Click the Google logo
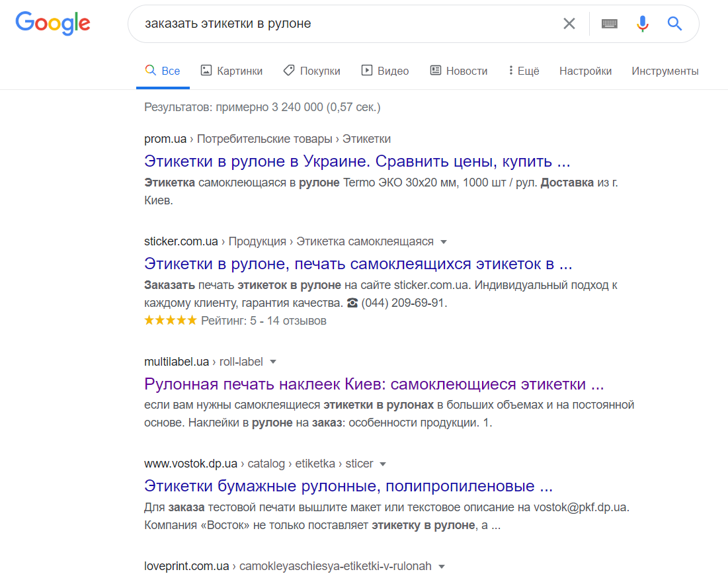Screen dimensions: 728x578 click(x=53, y=23)
